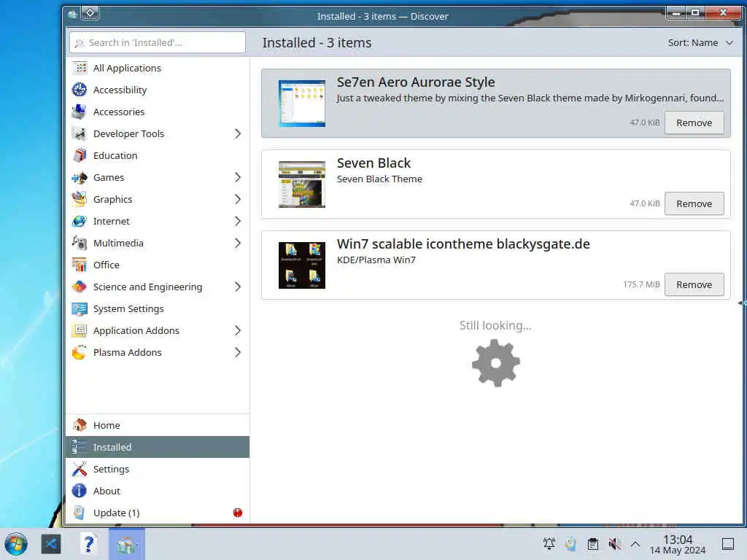Click the Science and Engineering icon
Viewport: 747px width, 560px height.
point(80,287)
